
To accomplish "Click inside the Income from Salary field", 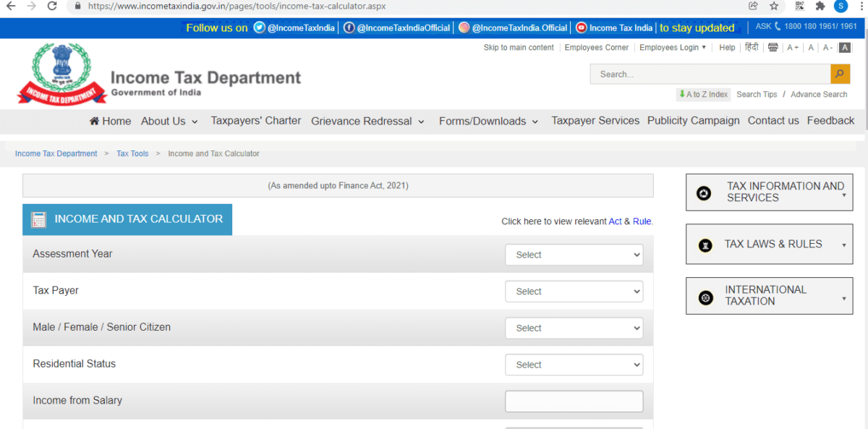I will pyautogui.click(x=574, y=401).
